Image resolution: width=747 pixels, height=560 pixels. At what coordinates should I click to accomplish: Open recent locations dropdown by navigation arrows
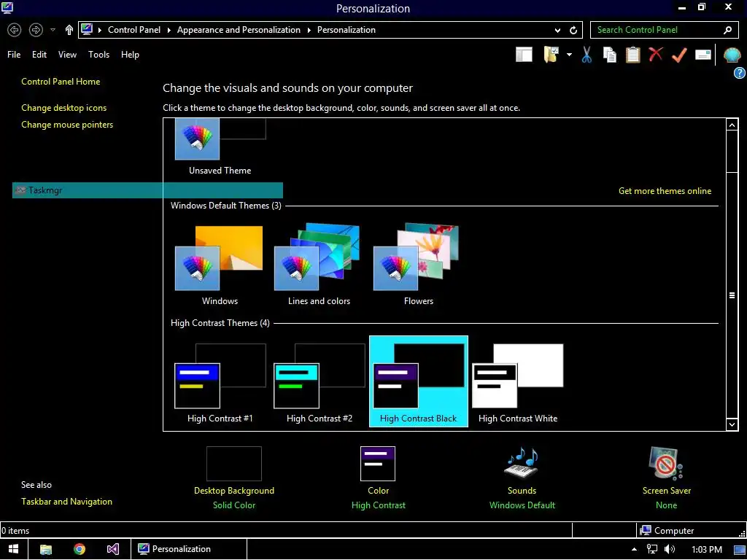(x=53, y=30)
